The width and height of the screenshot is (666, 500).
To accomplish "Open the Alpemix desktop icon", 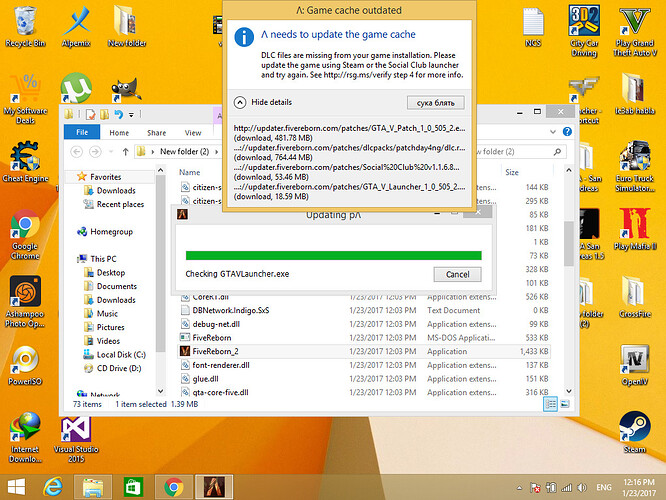I will pyautogui.click(x=76, y=26).
